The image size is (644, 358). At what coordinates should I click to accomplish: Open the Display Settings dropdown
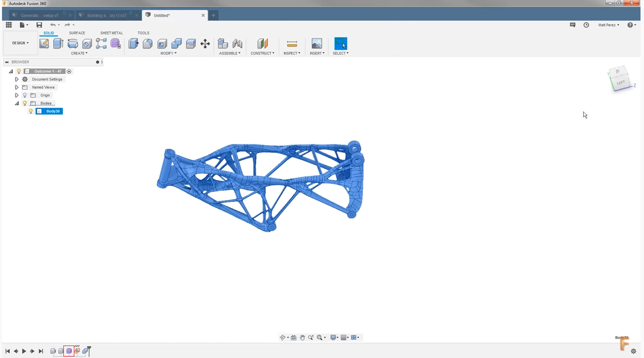point(335,338)
